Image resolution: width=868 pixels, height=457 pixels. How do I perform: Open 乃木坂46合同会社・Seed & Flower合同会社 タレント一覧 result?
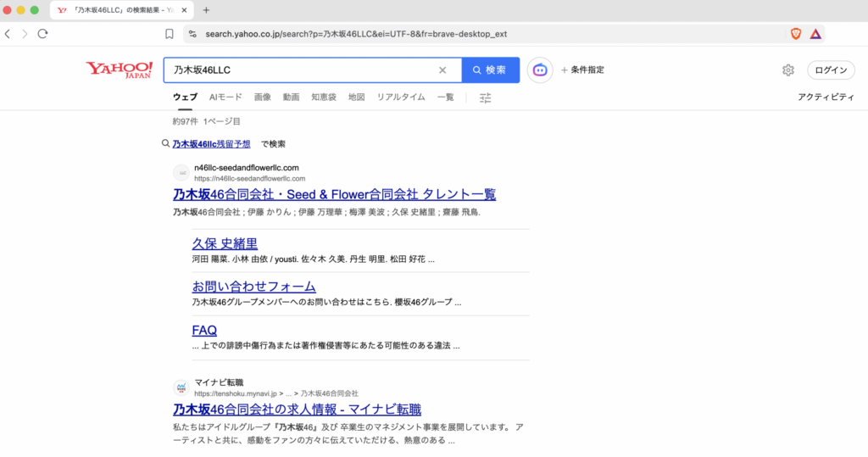pos(334,194)
